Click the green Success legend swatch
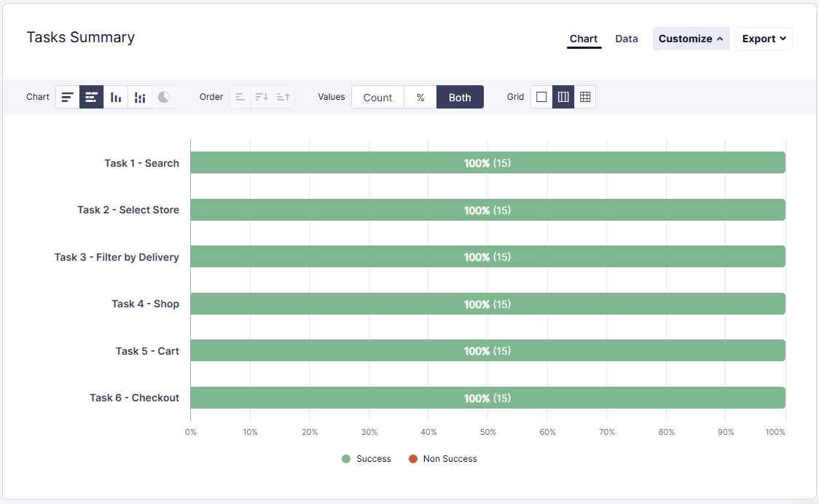Viewport: 819px width, 504px height. coord(346,459)
